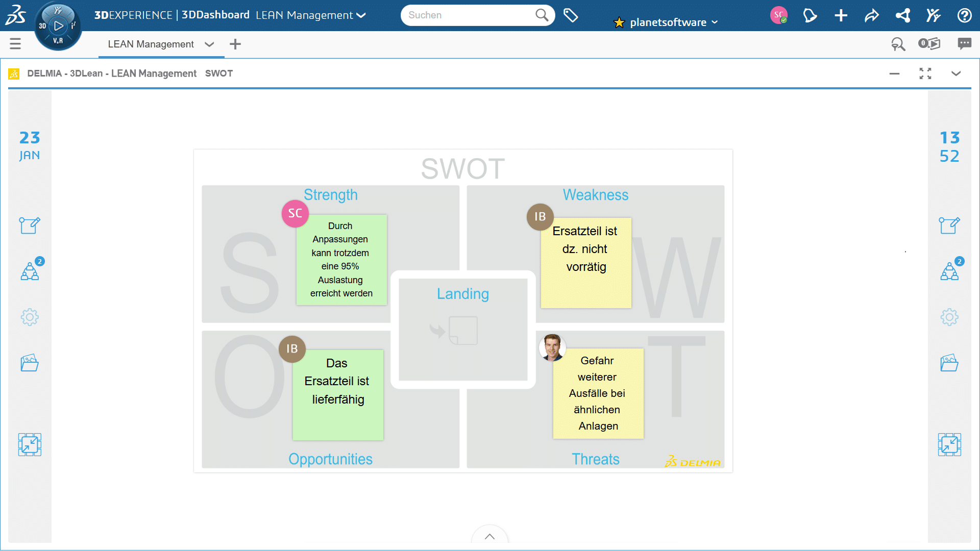980x551 pixels.
Task: Click the favorite star beside planetsoftware
Action: (619, 22)
